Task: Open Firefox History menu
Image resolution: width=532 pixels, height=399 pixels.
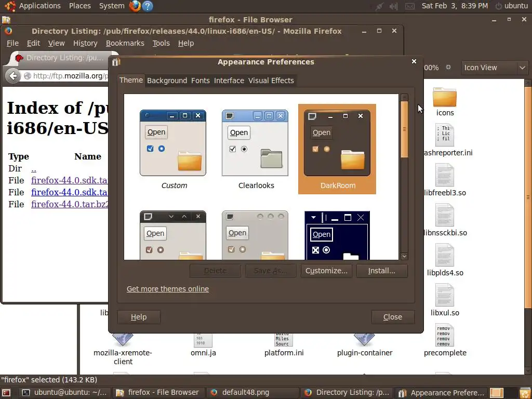Action: click(x=85, y=43)
